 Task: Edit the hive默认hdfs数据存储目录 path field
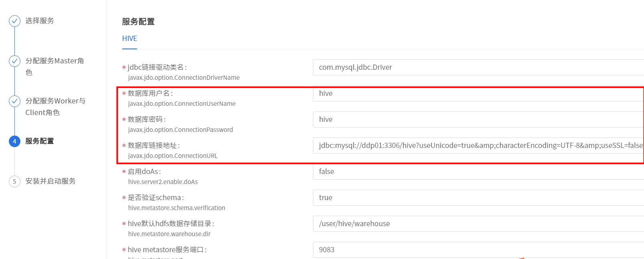(477, 224)
